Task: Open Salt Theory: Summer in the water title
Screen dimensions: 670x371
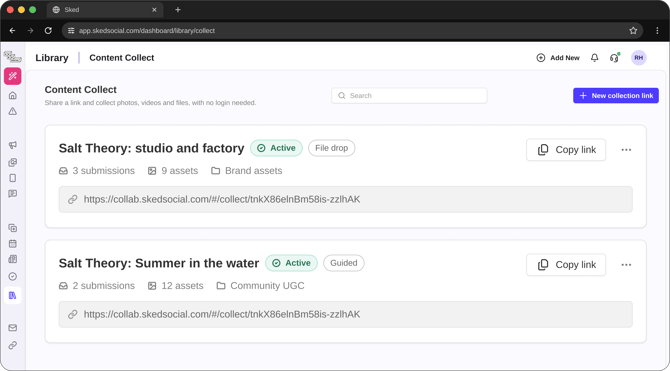Action: 159,263
